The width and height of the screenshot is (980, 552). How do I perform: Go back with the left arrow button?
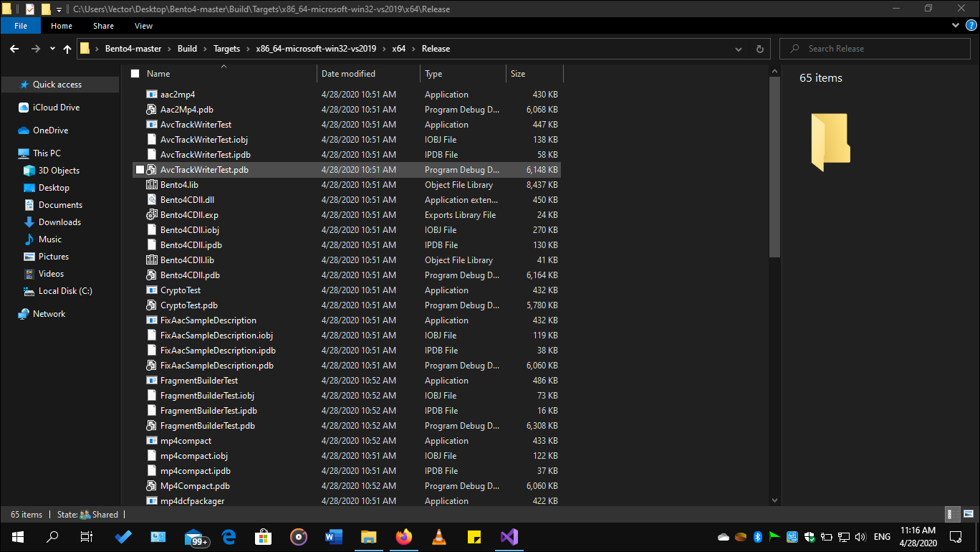click(14, 49)
